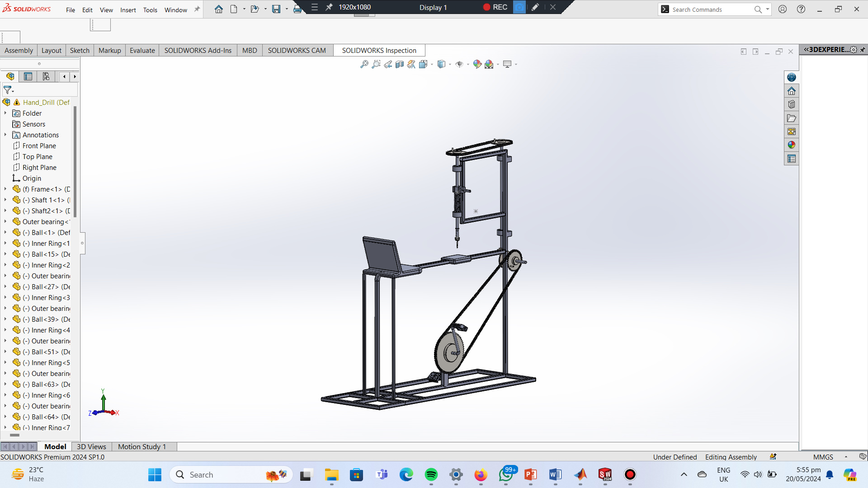Open the FeatureManager Design Tree tab icon

pyautogui.click(x=10, y=76)
